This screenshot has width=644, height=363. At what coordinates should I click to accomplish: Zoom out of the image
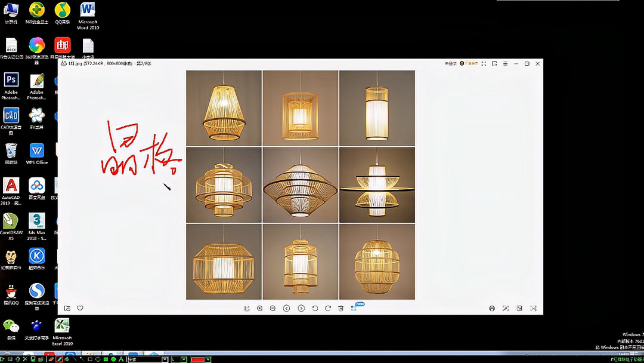pos(274,308)
